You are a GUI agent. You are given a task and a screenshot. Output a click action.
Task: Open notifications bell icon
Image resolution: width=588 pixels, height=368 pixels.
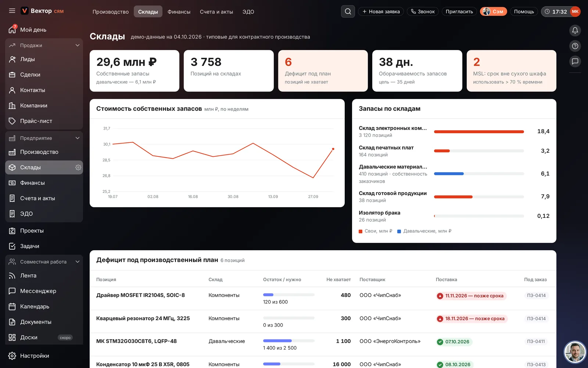[575, 31]
